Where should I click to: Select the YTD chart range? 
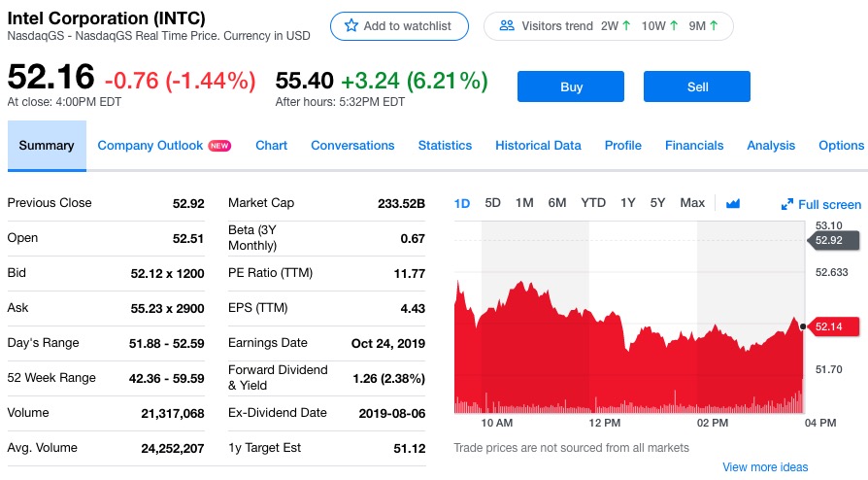pyautogui.click(x=593, y=203)
